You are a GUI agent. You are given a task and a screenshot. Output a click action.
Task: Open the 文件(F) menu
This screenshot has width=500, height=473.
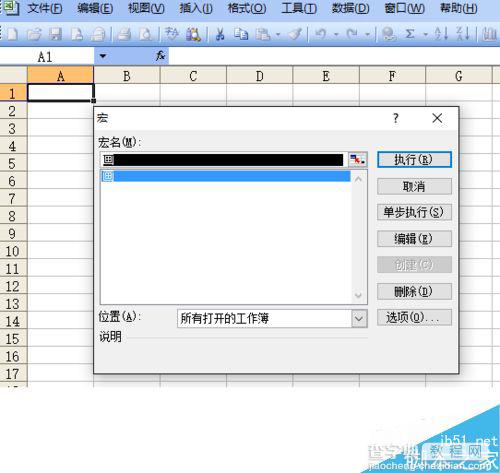click(x=45, y=8)
